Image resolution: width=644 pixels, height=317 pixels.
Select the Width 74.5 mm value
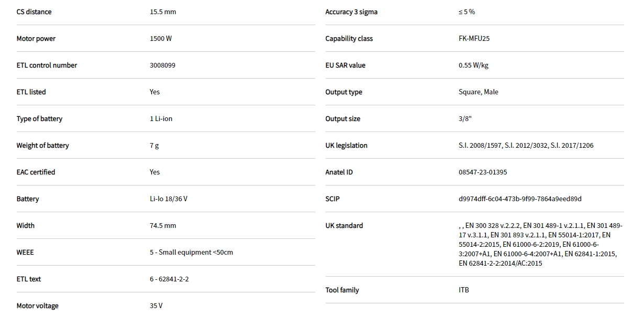[x=163, y=226]
